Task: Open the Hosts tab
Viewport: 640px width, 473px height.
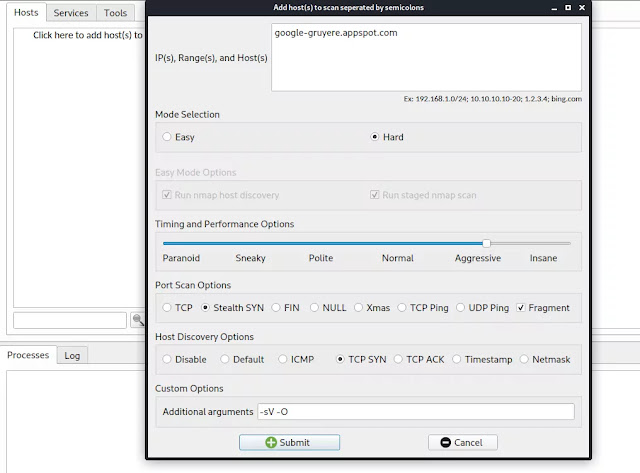Action: [x=26, y=12]
